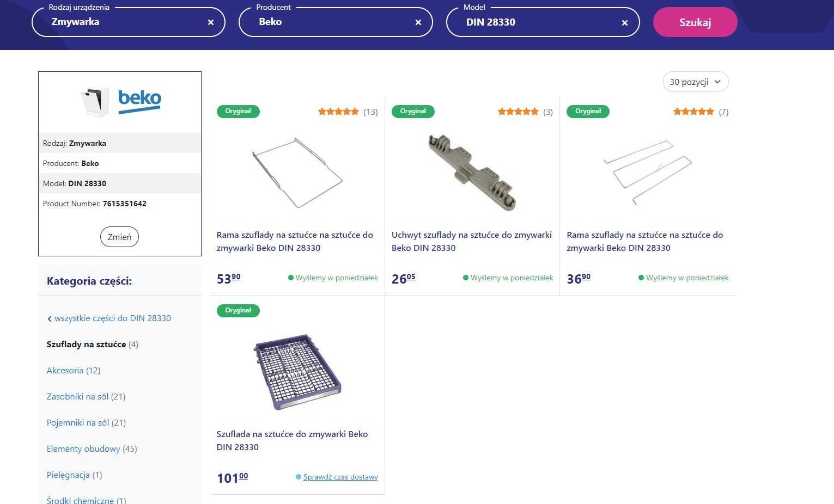The image size is (834, 504).
Task: Click the Beko brand logo
Action: pyautogui.click(x=140, y=101)
